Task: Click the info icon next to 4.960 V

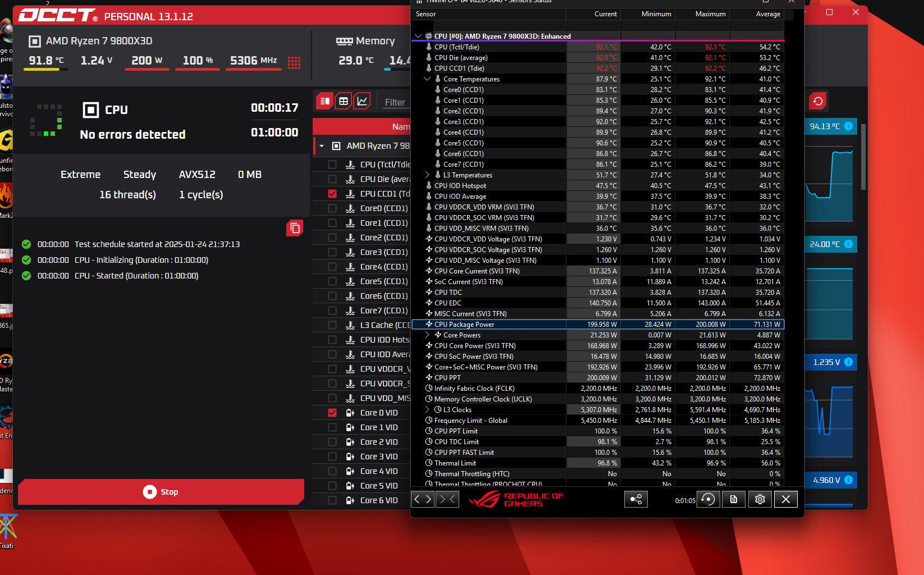Action: click(849, 480)
